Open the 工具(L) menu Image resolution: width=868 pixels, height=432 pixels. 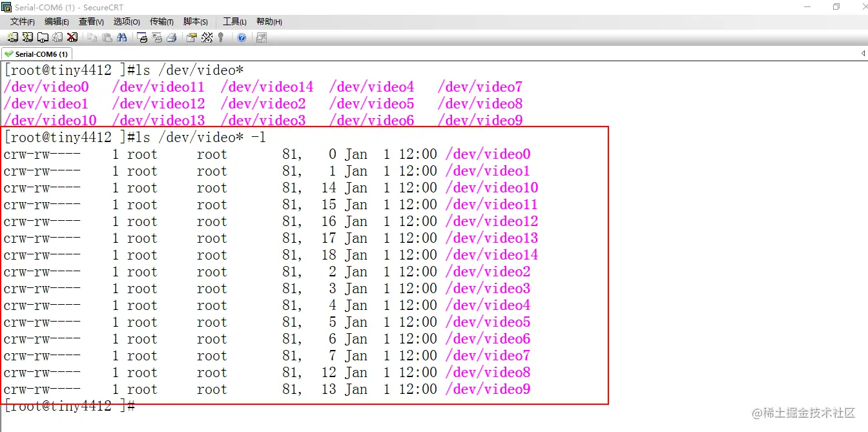click(x=234, y=22)
